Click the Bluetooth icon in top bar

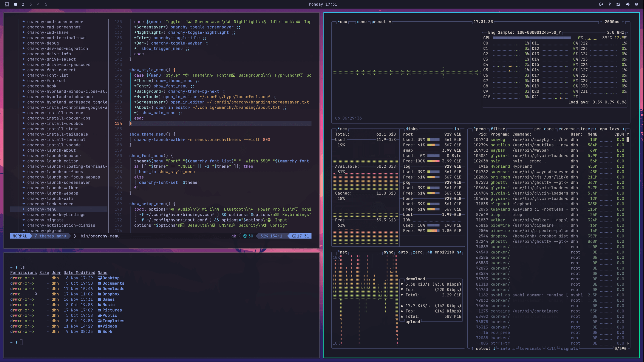click(610, 4)
